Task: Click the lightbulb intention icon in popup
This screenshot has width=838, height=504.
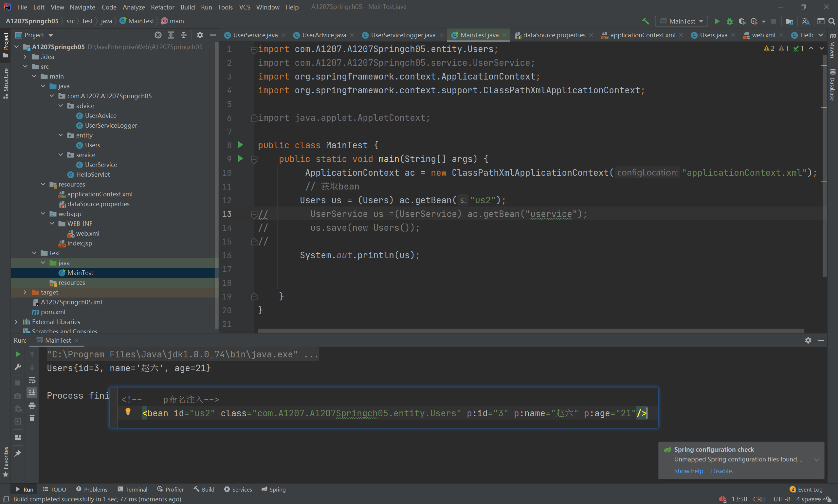Action: (128, 411)
